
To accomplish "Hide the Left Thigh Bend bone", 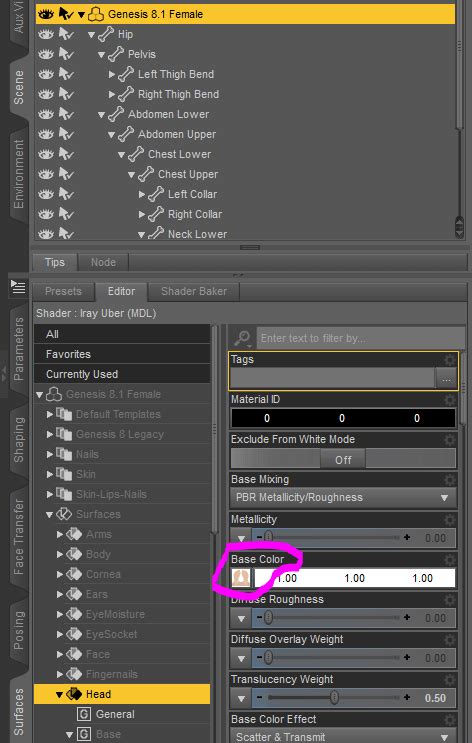I will coord(45,74).
